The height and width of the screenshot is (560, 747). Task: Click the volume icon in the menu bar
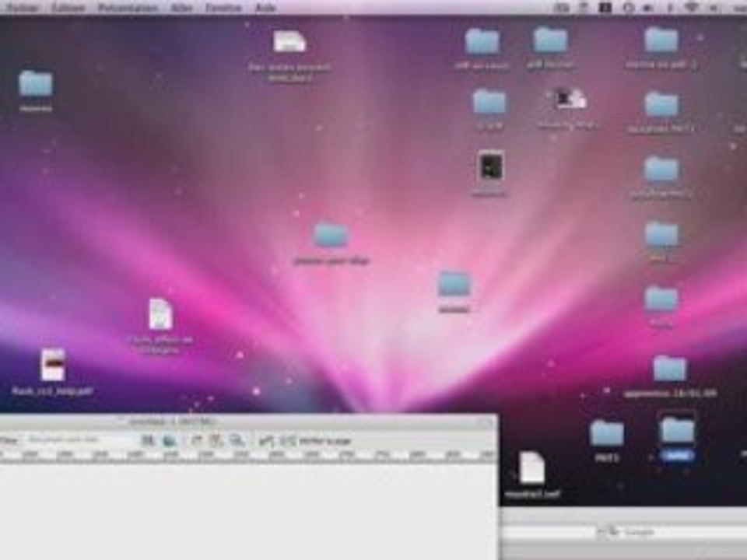point(714,7)
